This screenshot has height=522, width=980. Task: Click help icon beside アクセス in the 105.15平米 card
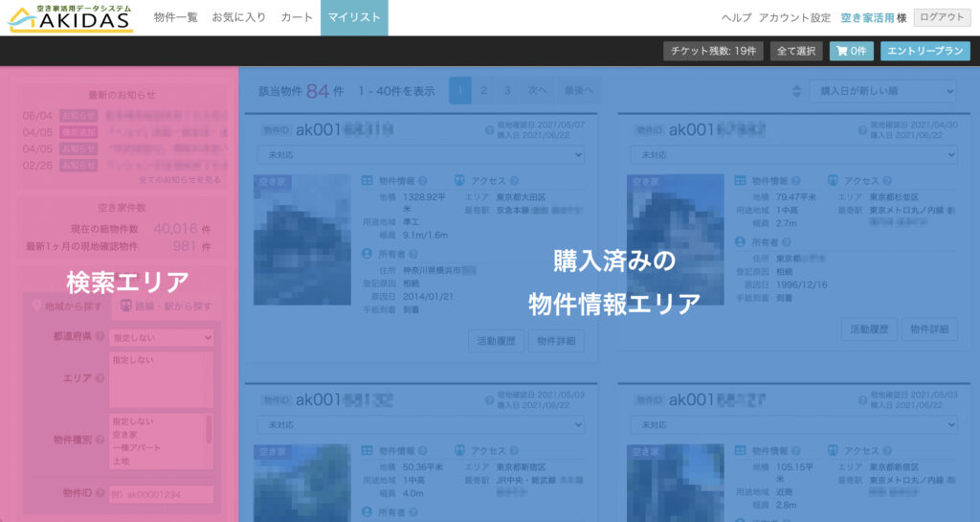click(887, 451)
